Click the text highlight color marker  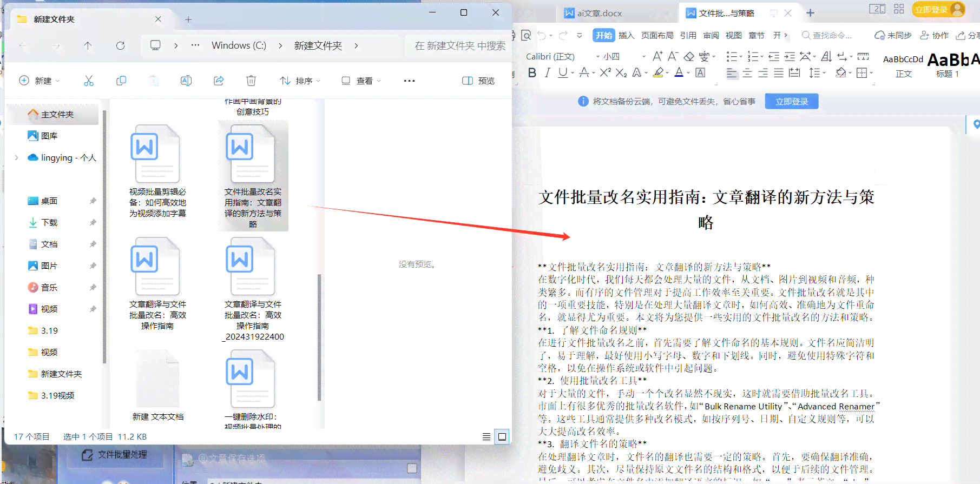point(658,72)
